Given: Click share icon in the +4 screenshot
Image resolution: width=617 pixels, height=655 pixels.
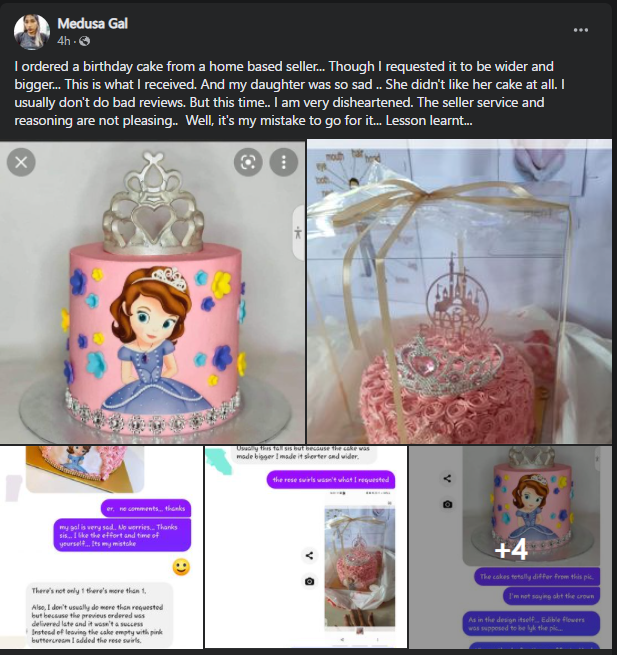Looking at the screenshot, I should pos(447,478).
